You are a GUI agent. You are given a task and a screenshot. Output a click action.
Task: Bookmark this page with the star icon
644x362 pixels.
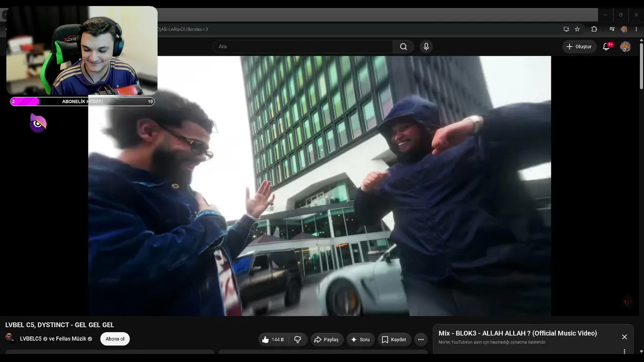point(577,29)
